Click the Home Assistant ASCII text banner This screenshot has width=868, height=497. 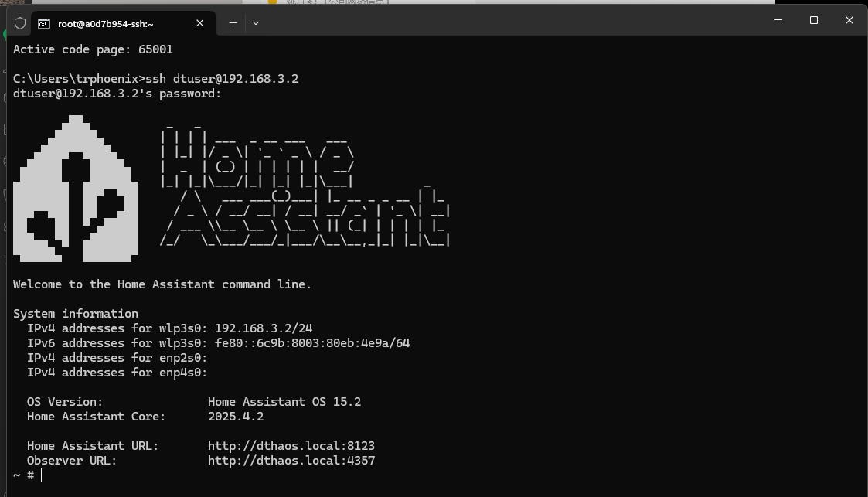(x=304, y=186)
